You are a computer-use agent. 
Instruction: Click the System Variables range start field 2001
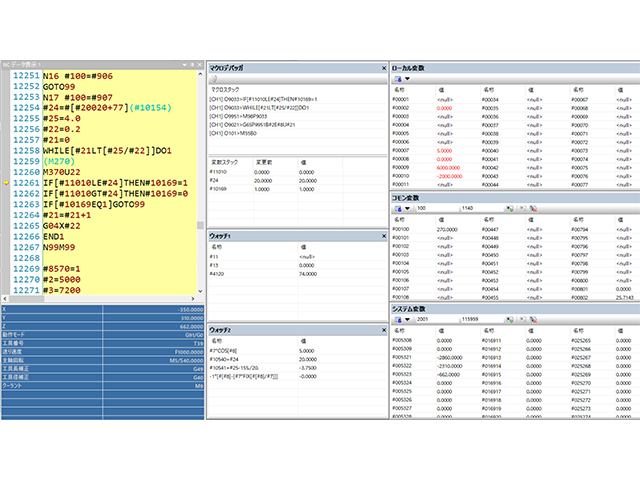pyautogui.click(x=437, y=319)
